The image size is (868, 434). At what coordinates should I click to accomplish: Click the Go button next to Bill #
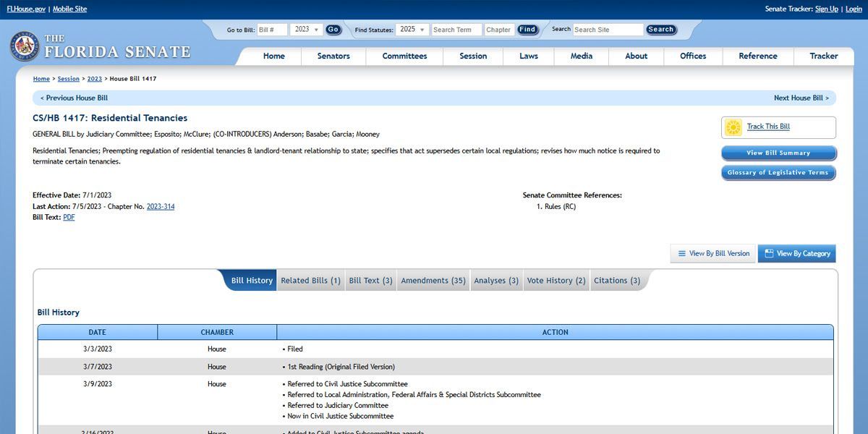point(333,30)
